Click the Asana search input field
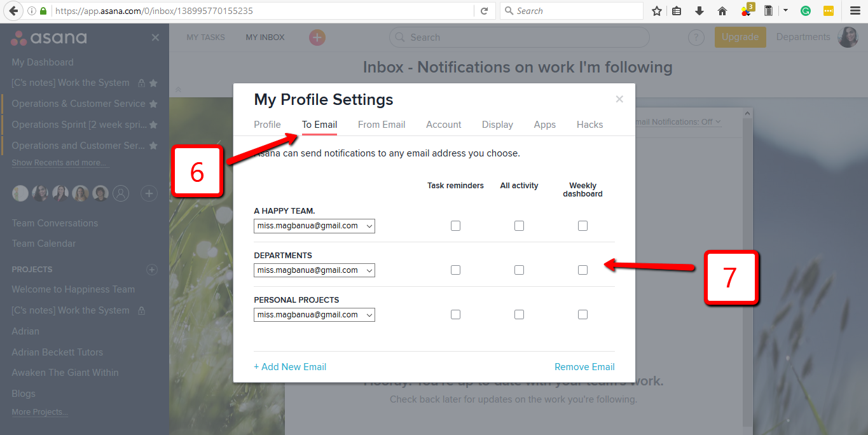The height and width of the screenshot is (435, 868). [519, 38]
